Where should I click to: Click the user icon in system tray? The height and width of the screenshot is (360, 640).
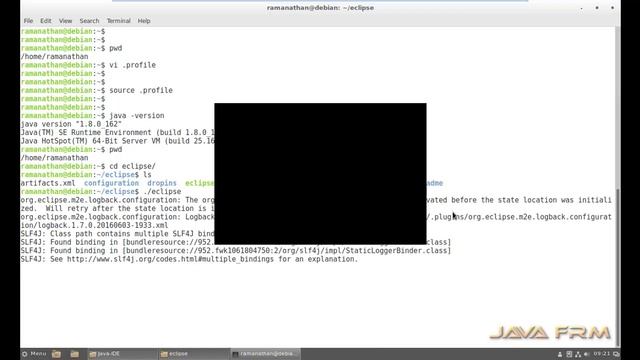(x=560, y=354)
